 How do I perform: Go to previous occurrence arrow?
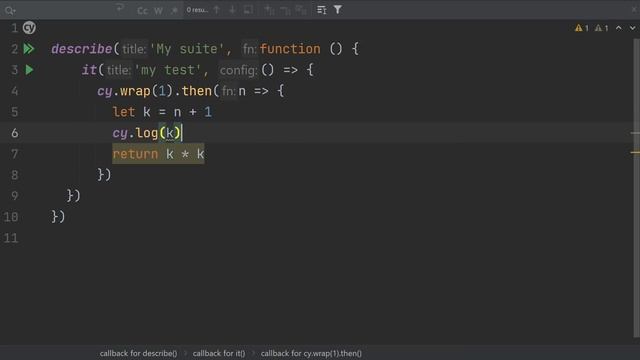point(217,10)
